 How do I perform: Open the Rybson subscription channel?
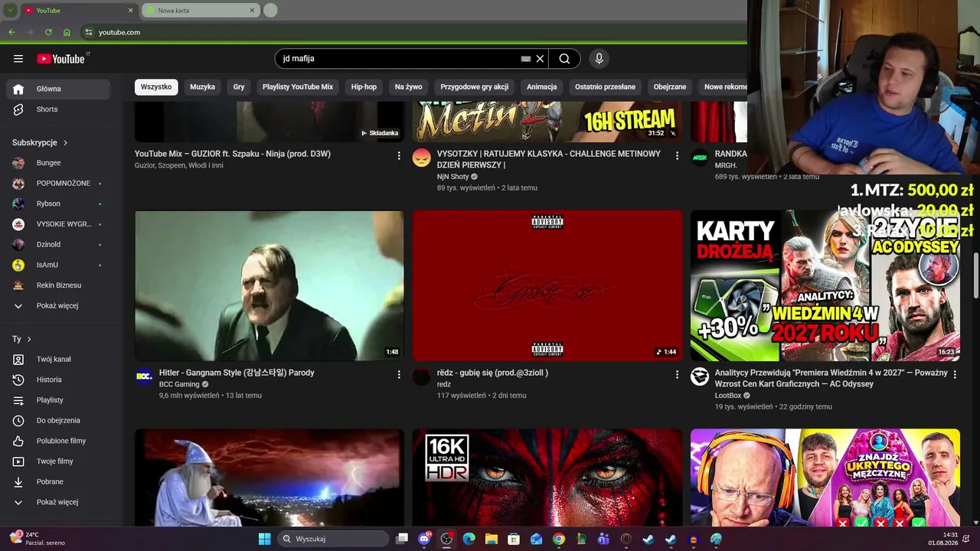pyautogui.click(x=58, y=204)
